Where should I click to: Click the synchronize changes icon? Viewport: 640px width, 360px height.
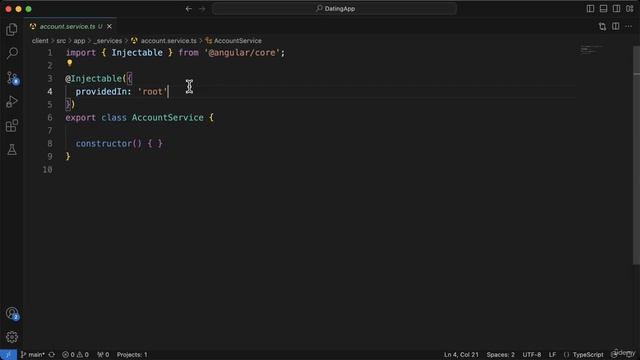[x=52, y=355]
